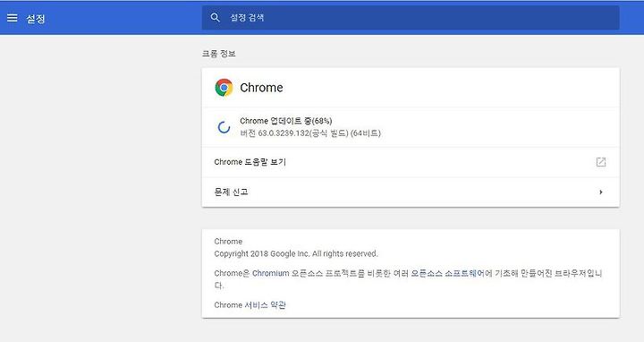Click the update progress spinner

[224, 127]
